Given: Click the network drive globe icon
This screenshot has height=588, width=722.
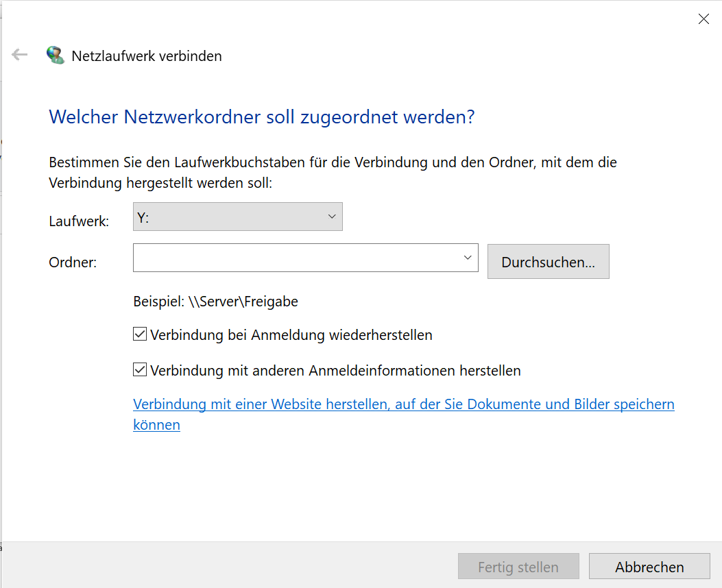Looking at the screenshot, I should pyautogui.click(x=56, y=56).
